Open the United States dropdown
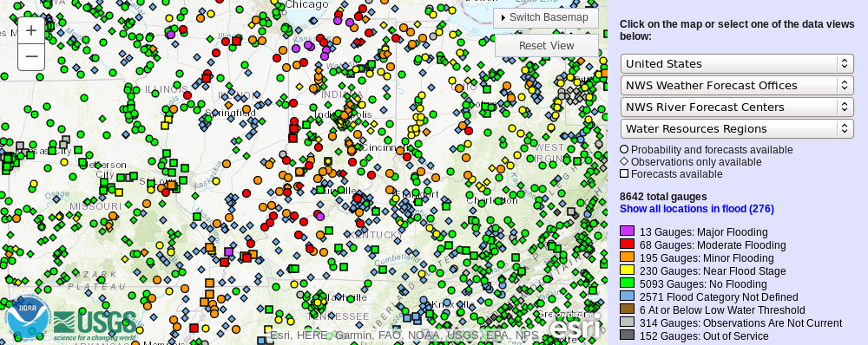 pos(737,63)
